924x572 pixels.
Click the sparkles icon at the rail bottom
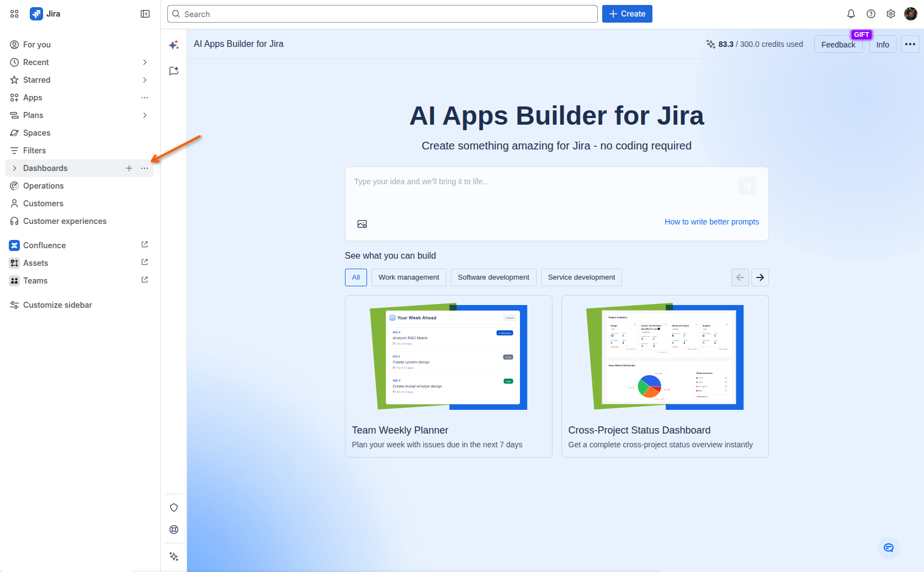click(x=174, y=557)
